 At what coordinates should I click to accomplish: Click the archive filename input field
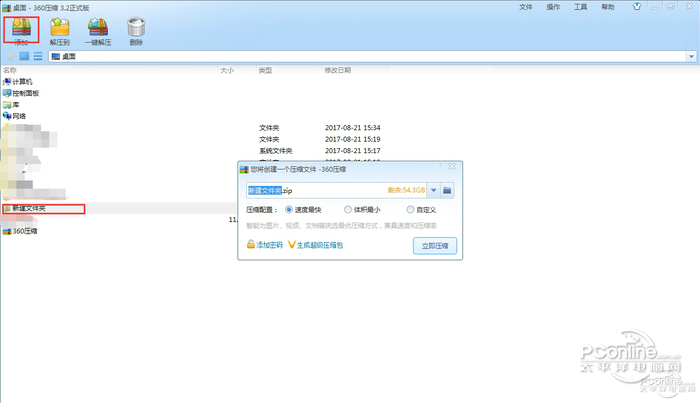[x=337, y=191]
